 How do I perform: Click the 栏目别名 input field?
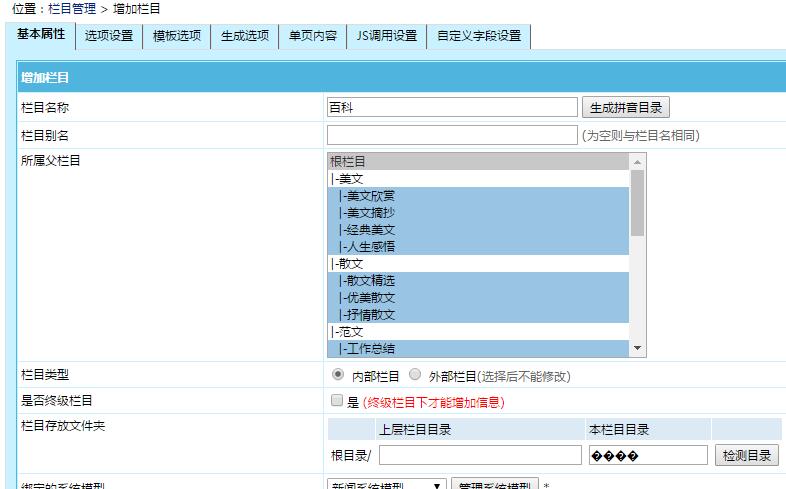(x=452, y=135)
